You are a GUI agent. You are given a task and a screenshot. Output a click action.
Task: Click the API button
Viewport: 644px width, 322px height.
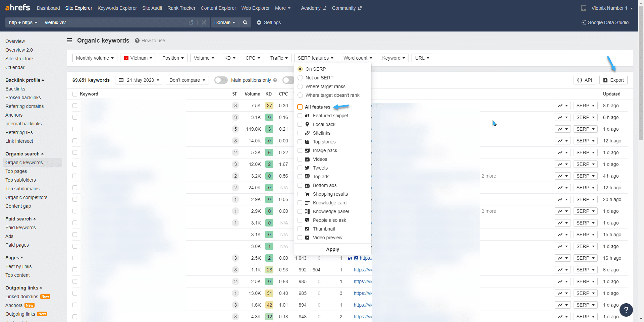pyautogui.click(x=585, y=80)
